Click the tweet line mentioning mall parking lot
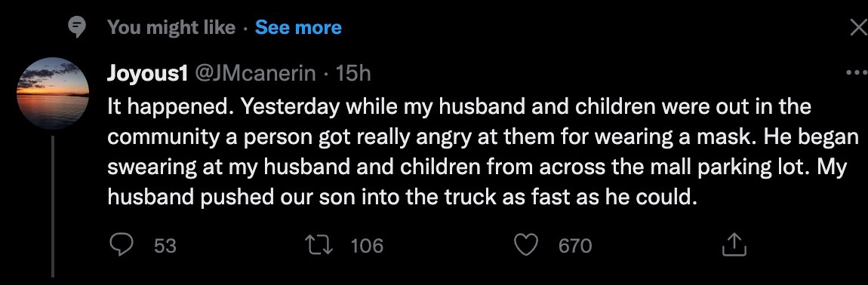This screenshot has width=868, height=285. (x=477, y=167)
